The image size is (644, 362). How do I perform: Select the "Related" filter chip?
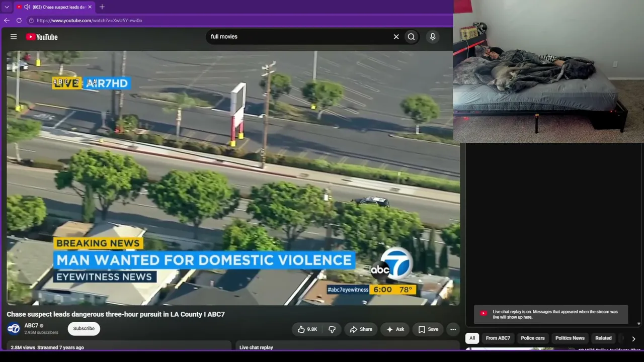(604, 338)
